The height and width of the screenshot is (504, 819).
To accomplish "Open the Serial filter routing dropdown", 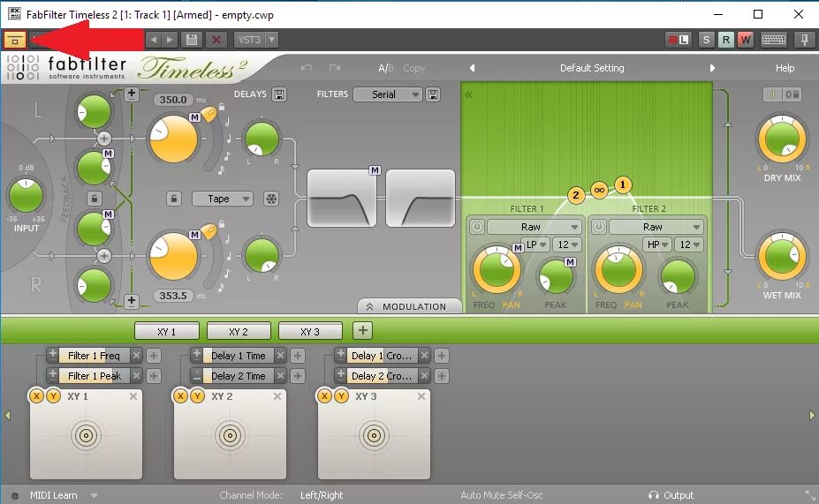I will 388,94.
